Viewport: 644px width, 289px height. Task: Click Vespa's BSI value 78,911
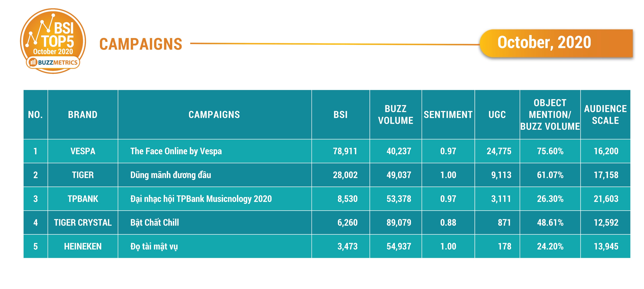pyautogui.click(x=345, y=151)
